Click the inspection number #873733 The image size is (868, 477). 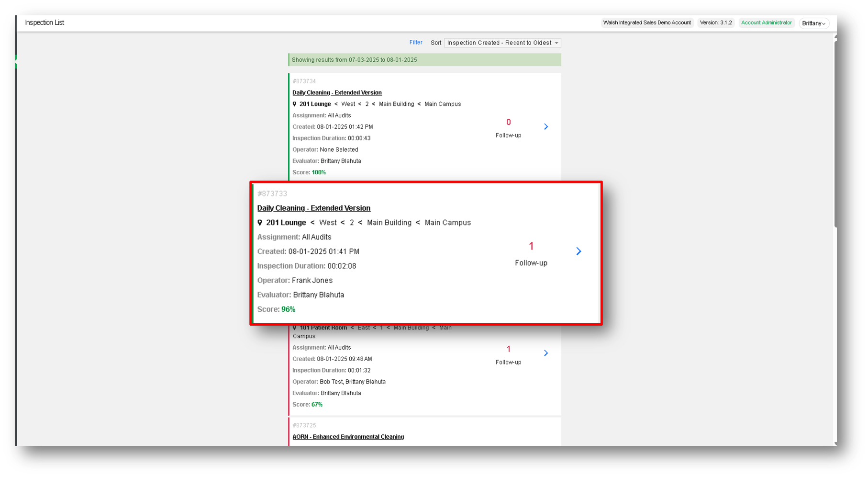click(x=272, y=193)
